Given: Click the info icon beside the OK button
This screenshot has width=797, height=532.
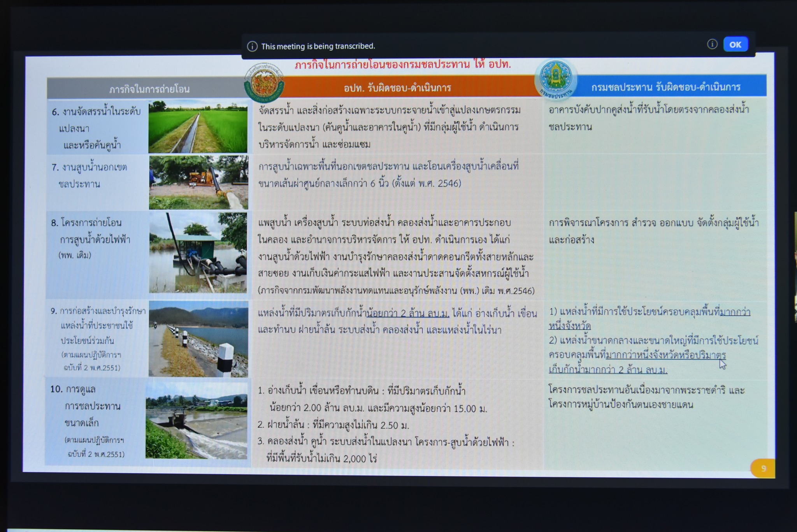Looking at the screenshot, I should [x=712, y=44].
